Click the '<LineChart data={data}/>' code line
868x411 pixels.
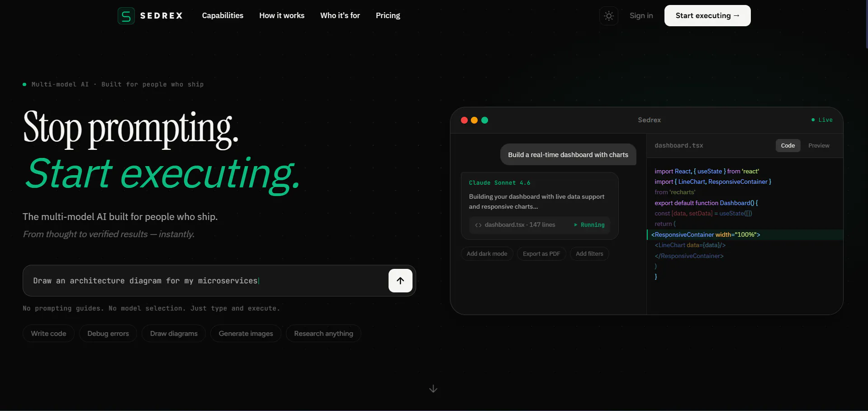[690, 245]
